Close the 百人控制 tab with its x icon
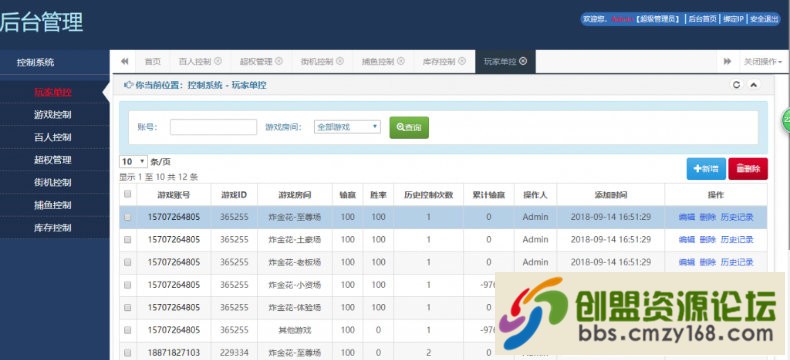Viewport: 790px width, 360px height. point(218,61)
